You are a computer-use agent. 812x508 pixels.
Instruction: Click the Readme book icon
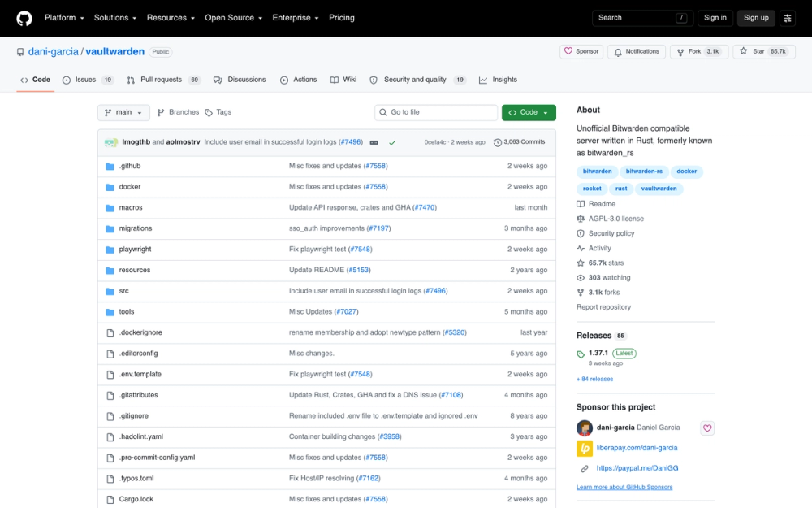pos(581,204)
